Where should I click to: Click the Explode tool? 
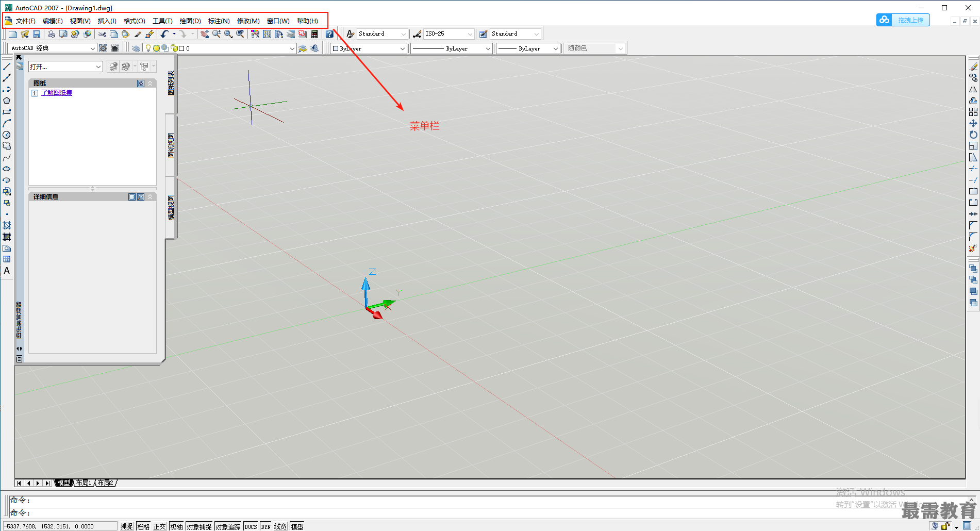973,248
